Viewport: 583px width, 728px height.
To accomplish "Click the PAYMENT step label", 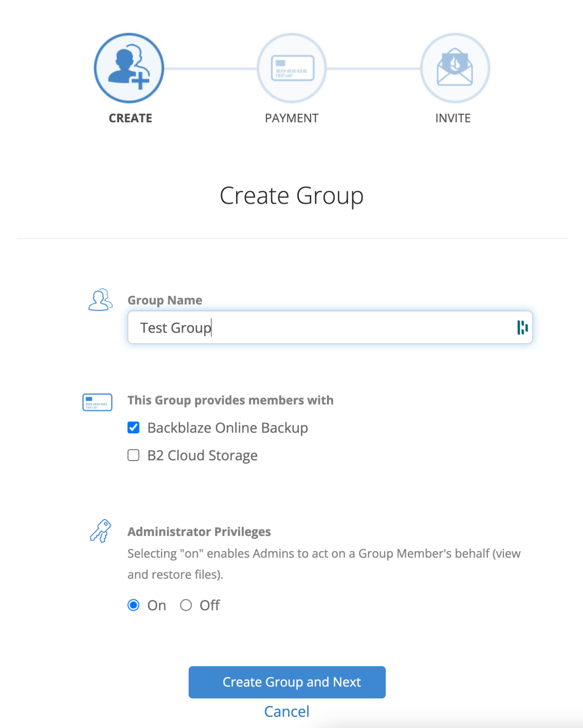I will click(x=292, y=118).
